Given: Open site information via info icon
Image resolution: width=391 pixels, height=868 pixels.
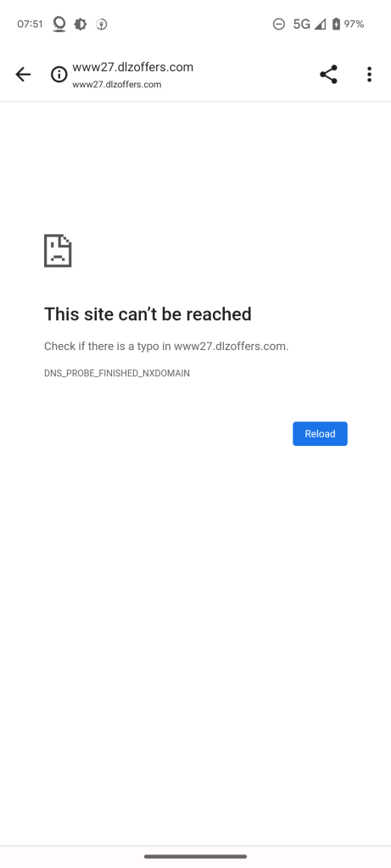Looking at the screenshot, I should pyautogui.click(x=59, y=75).
